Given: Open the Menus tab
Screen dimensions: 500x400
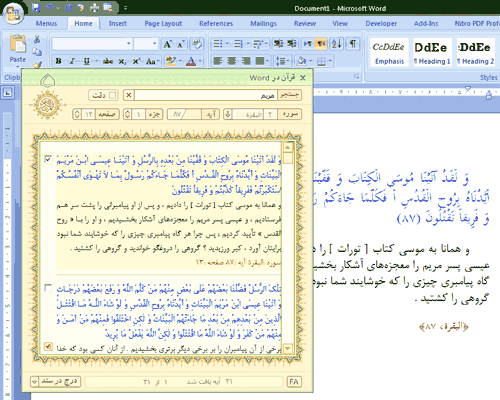Looking at the screenshot, I should click(x=46, y=24).
